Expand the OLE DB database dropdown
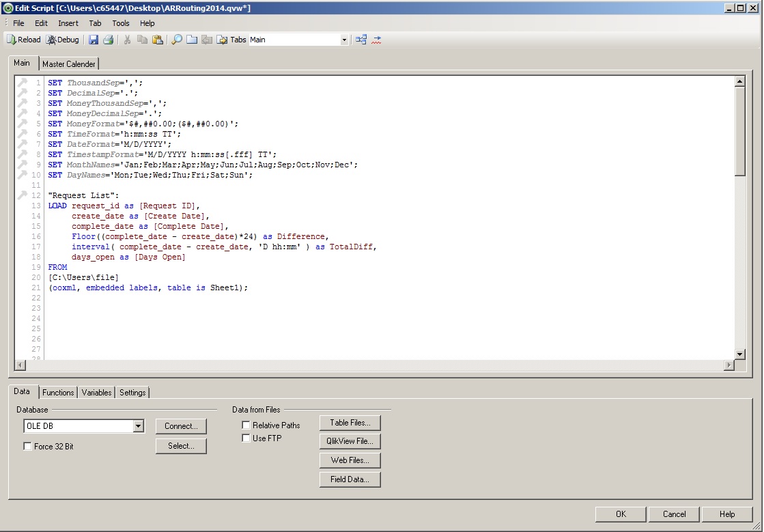Image resolution: width=764 pixels, height=532 pixels. [x=139, y=426]
